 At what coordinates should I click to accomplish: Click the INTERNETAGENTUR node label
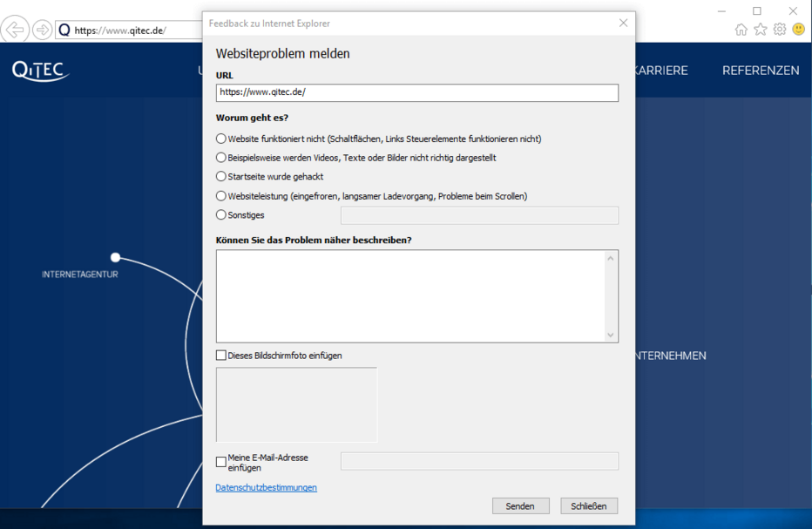(x=80, y=274)
